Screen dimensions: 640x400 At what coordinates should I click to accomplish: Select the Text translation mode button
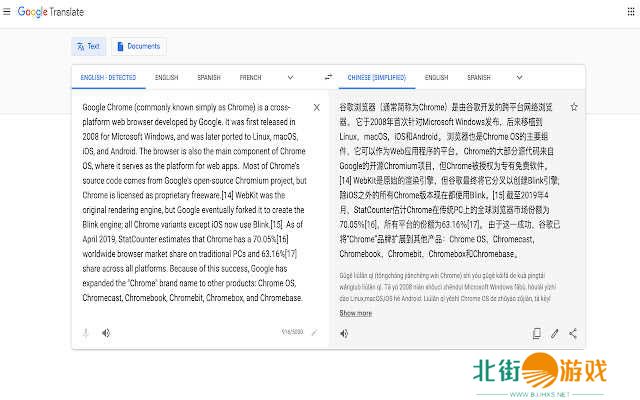pyautogui.click(x=88, y=46)
